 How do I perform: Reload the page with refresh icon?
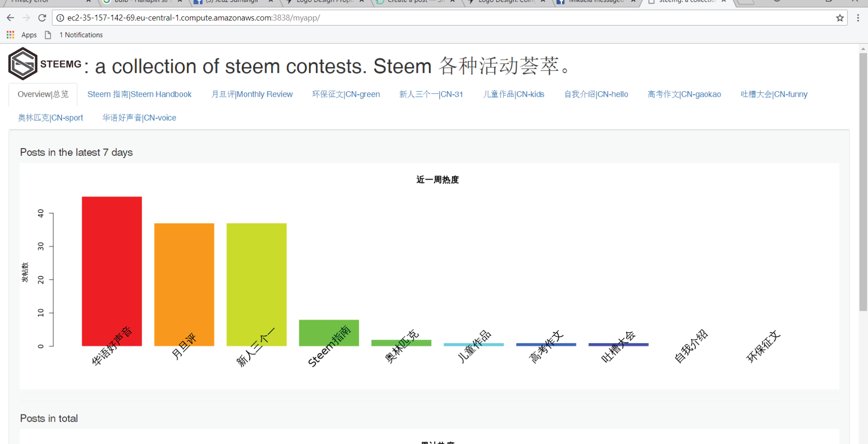tap(42, 18)
